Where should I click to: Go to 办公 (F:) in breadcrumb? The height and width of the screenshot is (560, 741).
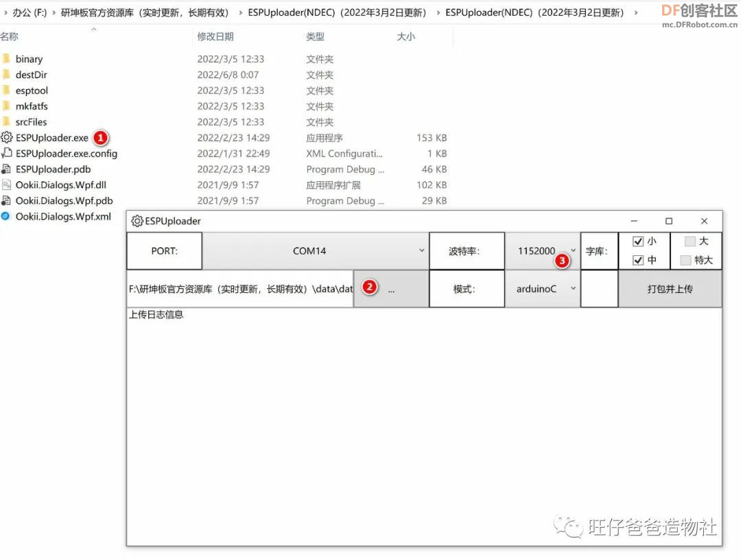pos(30,12)
